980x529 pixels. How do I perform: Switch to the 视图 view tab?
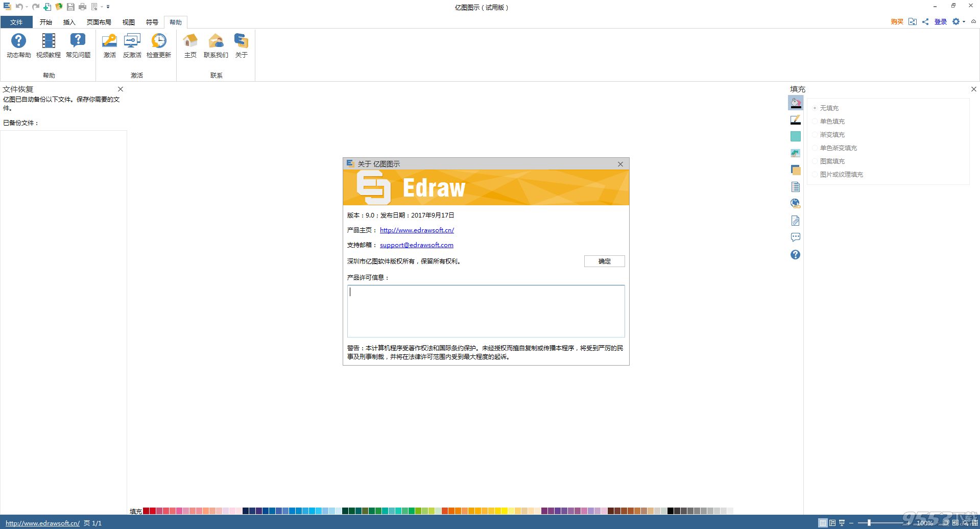[x=129, y=22]
